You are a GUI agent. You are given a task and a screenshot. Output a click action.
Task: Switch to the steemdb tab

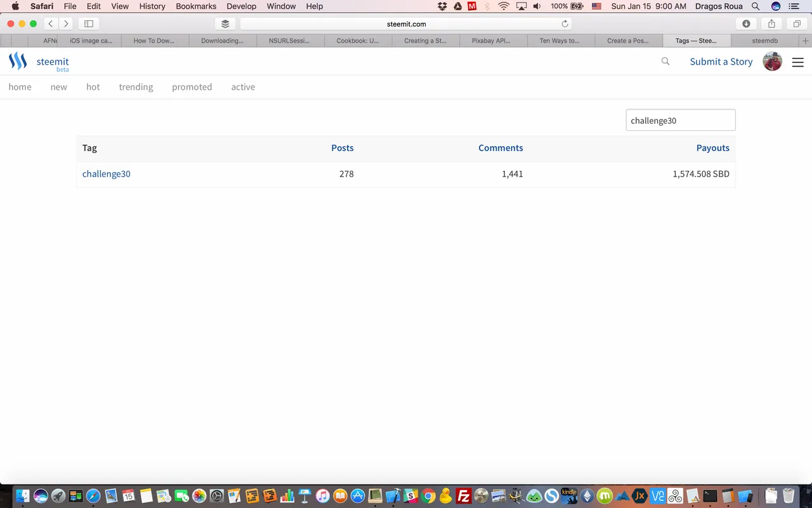(x=764, y=41)
